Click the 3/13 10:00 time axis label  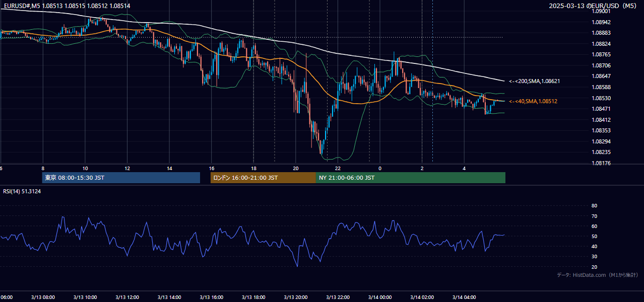coord(85,297)
